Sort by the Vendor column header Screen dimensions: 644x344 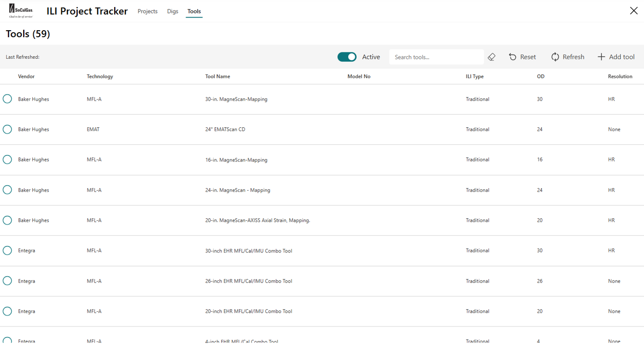(x=26, y=76)
